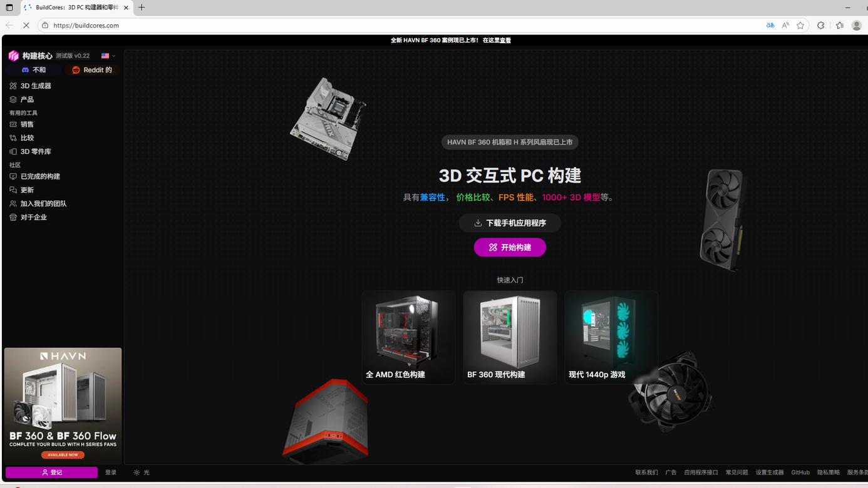Click the 构建核心 logo icon

[x=13, y=56]
